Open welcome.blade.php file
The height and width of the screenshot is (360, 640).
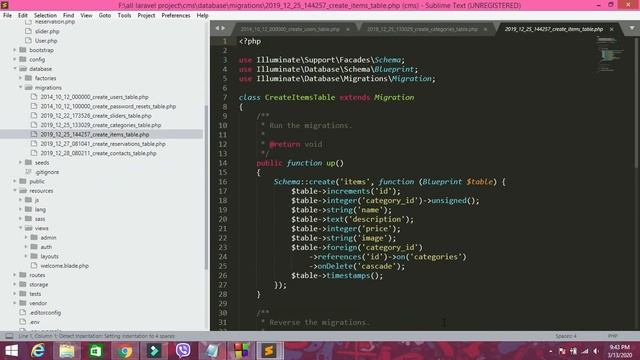coord(64,266)
